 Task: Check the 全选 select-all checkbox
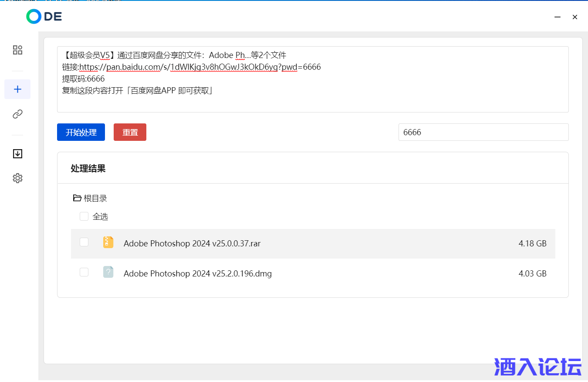pos(84,216)
